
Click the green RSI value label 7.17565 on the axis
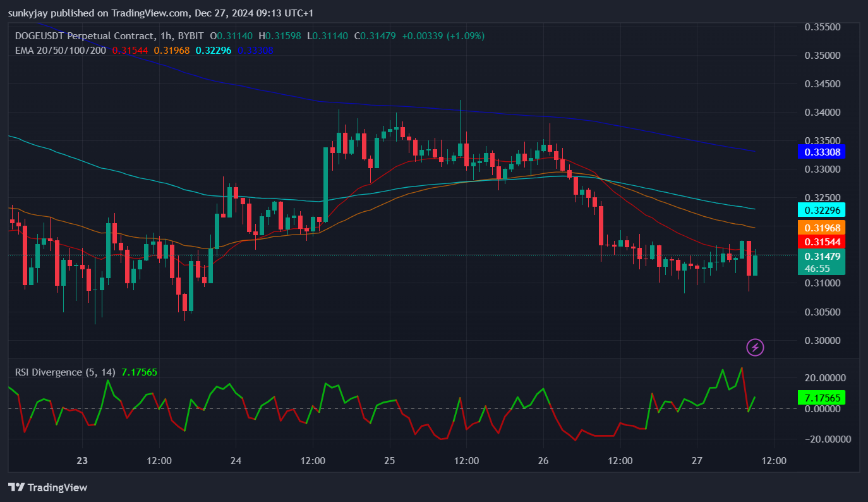click(x=822, y=398)
